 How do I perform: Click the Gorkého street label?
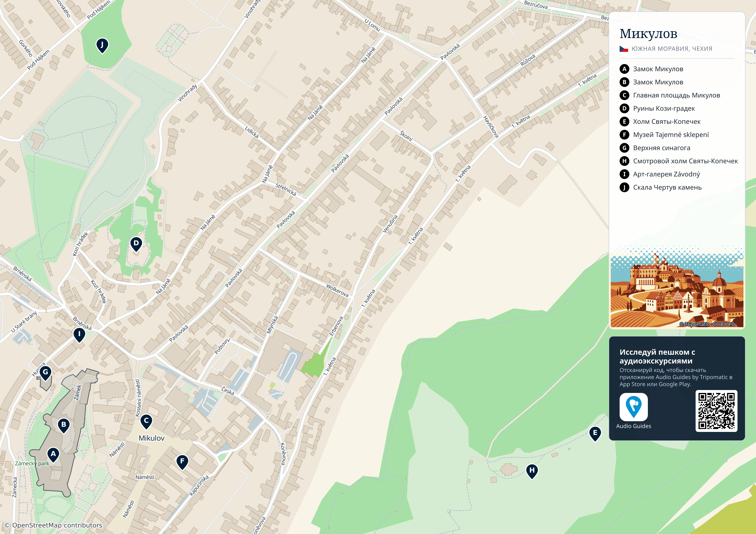click(26, 48)
